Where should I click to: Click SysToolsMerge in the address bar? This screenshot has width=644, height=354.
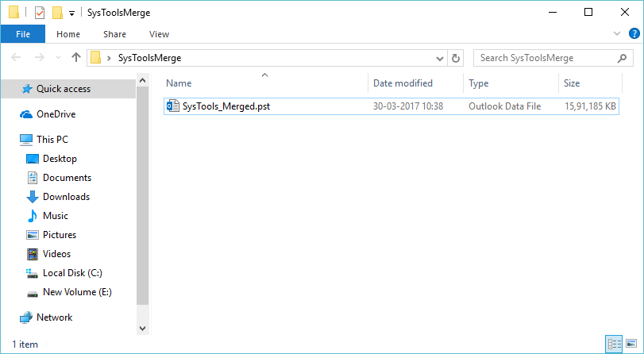pos(149,58)
